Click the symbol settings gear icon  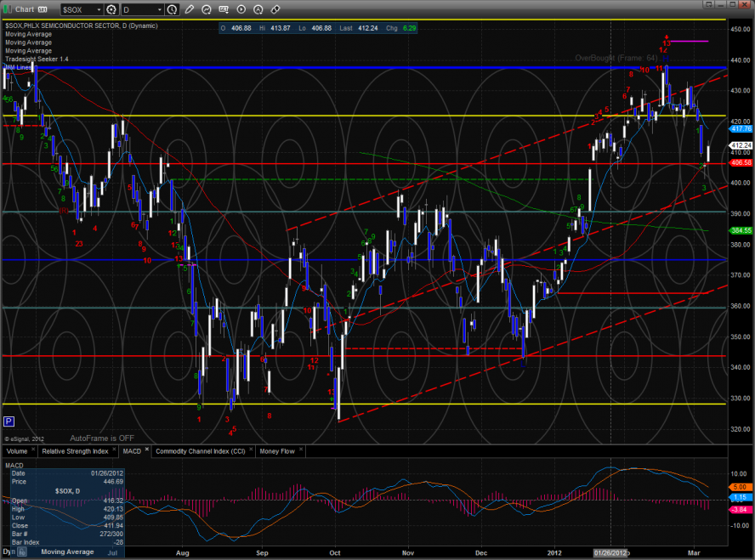pos(110,8)
